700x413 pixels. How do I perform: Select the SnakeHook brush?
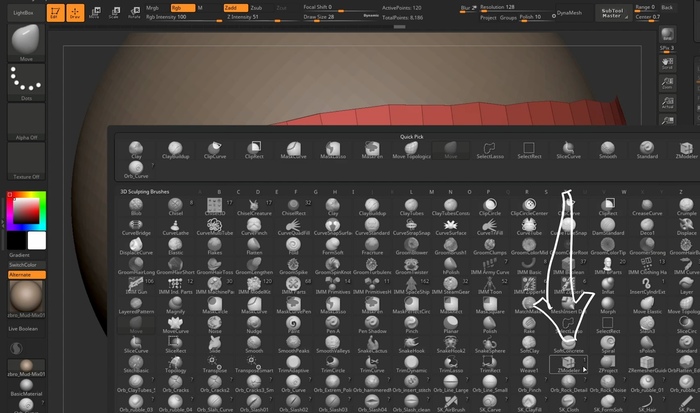[x=411, y=344]
